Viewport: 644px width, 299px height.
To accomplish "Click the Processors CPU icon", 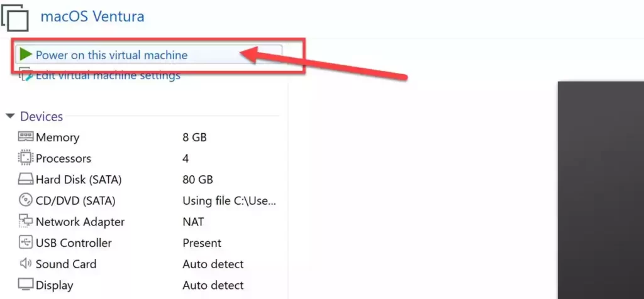I will 26,158.
